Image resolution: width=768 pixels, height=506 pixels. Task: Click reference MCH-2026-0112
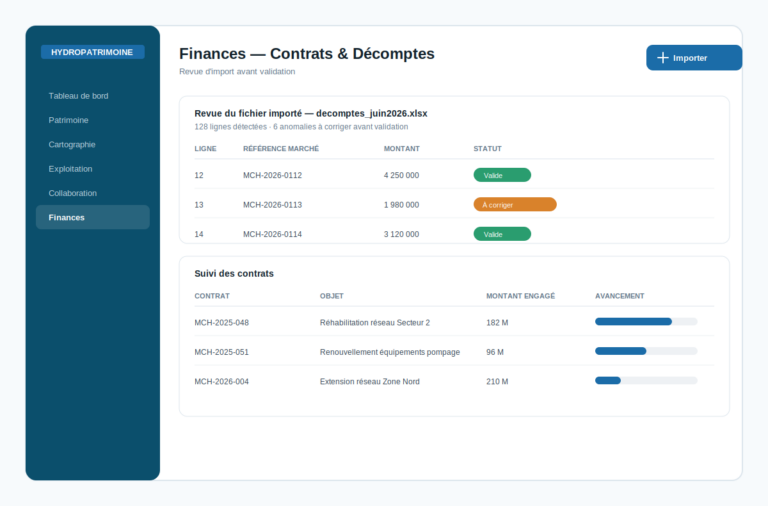click(x=272, y=175)
